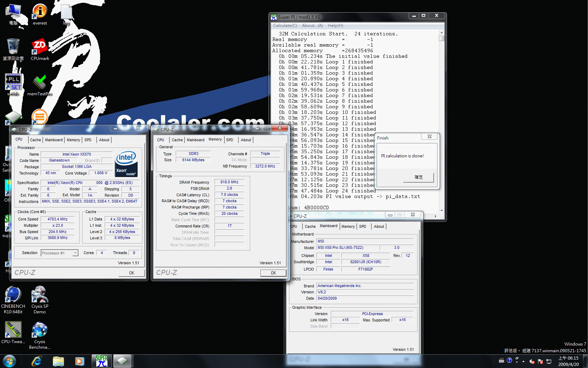This screenshot has width=588, height=368.
Task: Click the Intel Xeon inside logo
Action: coord(126,164)
